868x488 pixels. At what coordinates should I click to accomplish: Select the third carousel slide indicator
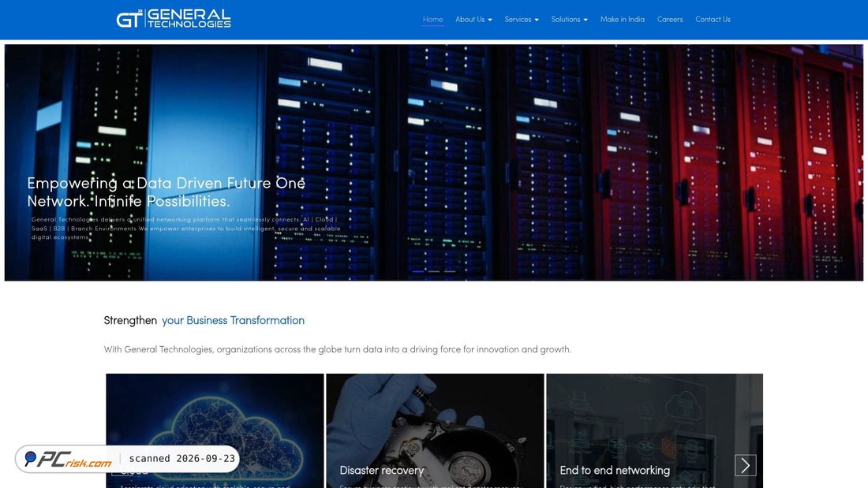coord(450,271)
